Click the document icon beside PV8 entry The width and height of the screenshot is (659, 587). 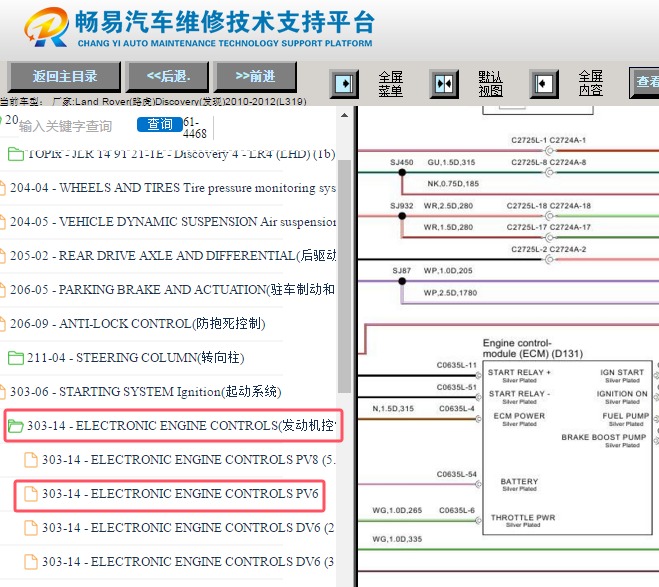pos(31,460)
